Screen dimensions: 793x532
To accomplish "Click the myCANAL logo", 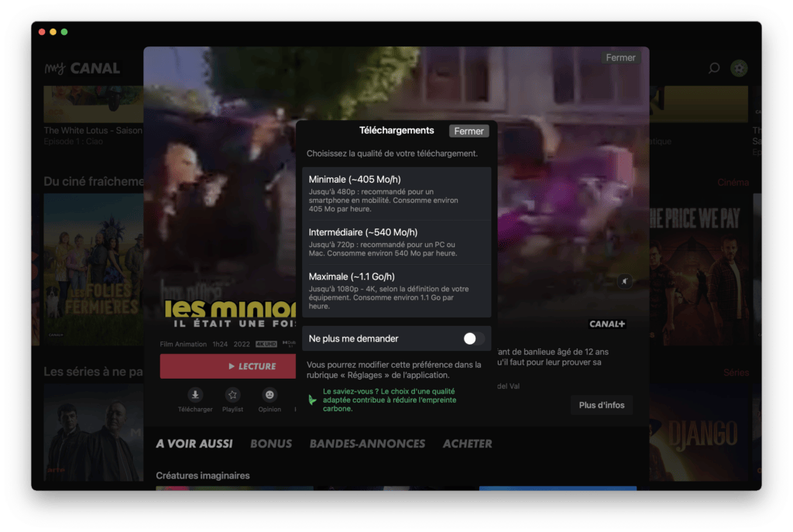I will (82, 68).
